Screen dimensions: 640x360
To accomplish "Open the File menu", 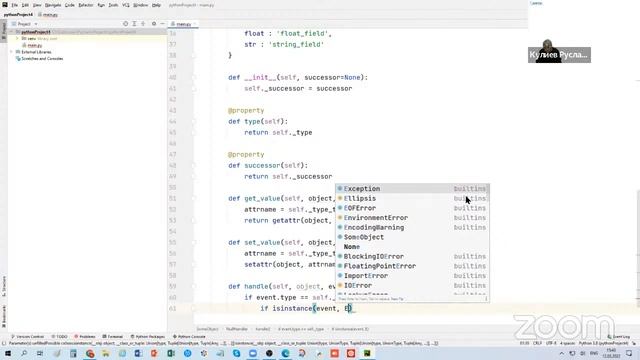I will pyautogui.click(x=15, y=5).
